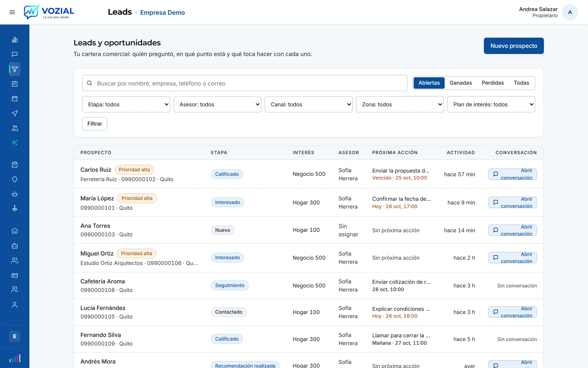The height and width of the screenshot is (368, 588).
Task: Select the funnel Leads sidebar icon
Action: (14, 69)
